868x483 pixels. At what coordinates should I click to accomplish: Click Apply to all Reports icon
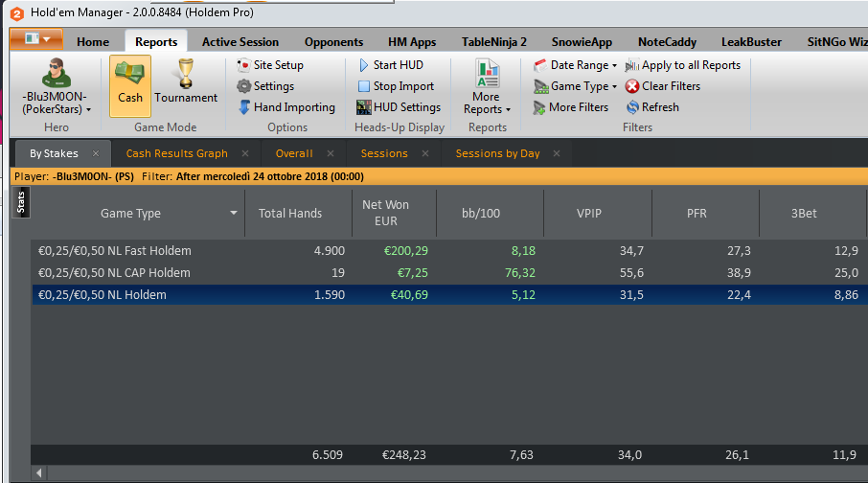click(x=632, y=65)
